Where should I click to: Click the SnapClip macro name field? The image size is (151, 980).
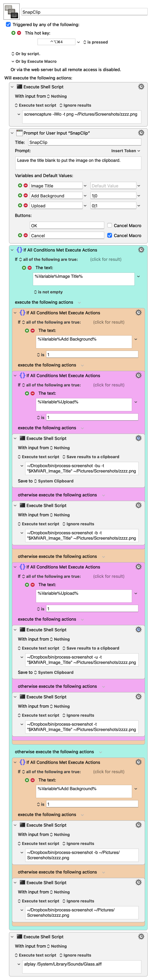tap(84, 12)
